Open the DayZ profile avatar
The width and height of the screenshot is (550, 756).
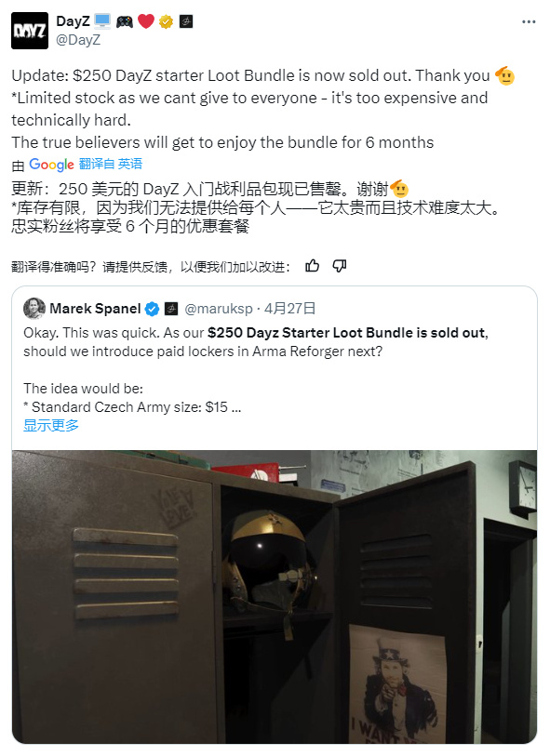(x=30, y=31)
